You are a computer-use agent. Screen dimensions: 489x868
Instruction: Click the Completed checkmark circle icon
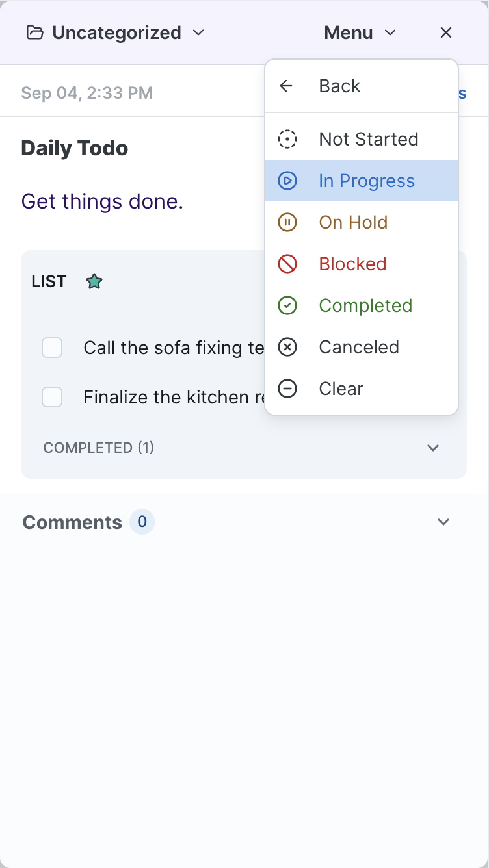287,305
